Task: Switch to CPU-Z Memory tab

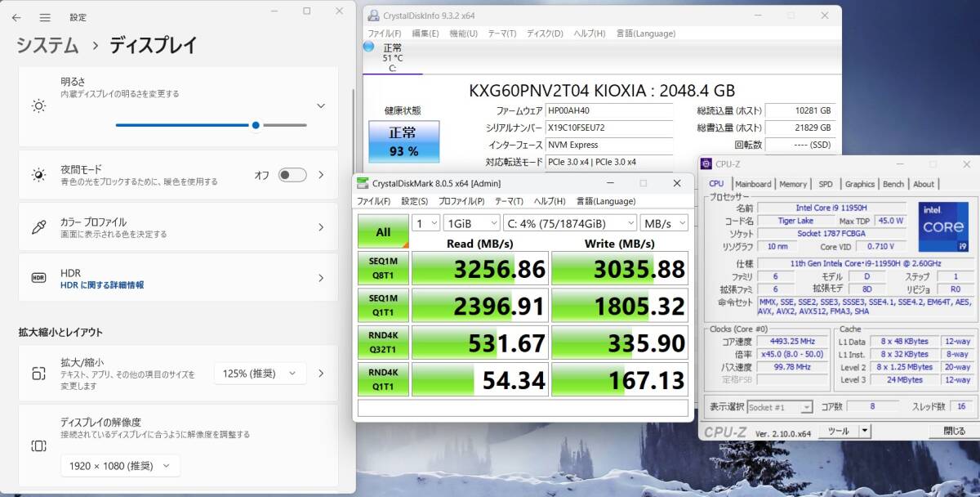Action: tap(793, 184)
